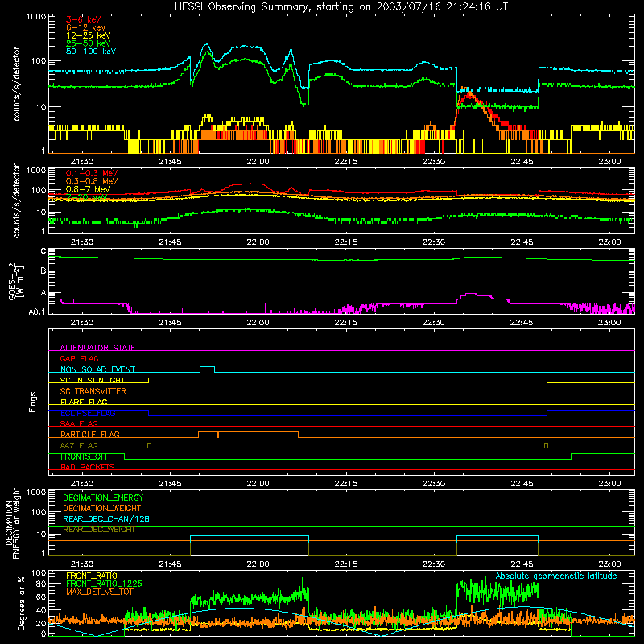Click the raised pulse on the NON_SOLAR_EVENT trace
The height and width of the screenshot is (644, 644).
pyautogui.click(x=207, y=369)
